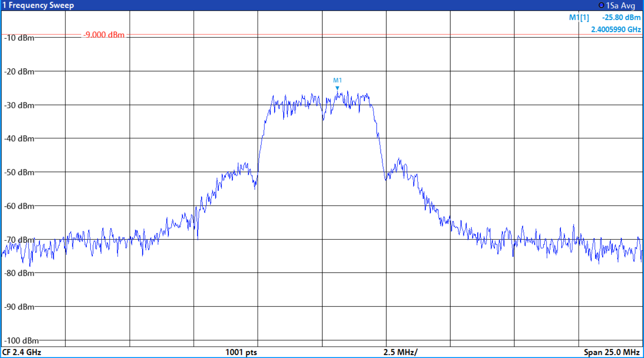Click the 'CF 2.4 GHz' center frequency label
Screen dimensions: 644x358
(22, 352)
